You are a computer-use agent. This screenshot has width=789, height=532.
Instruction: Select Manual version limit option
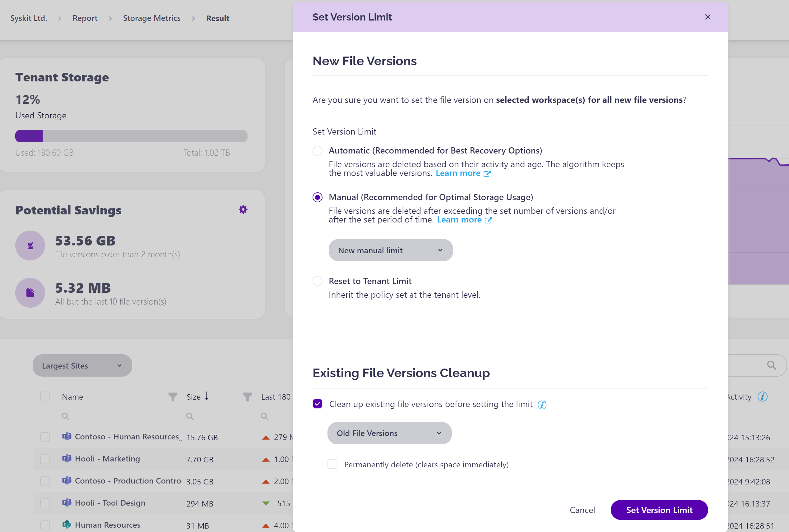pyautogui.click(x=318, y=197)
